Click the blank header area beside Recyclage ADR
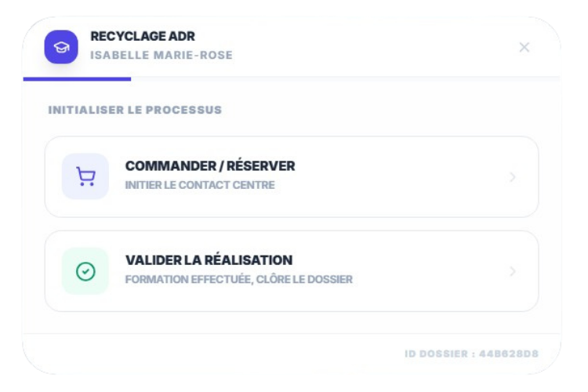The image size is (588, 392). (368, 47)
